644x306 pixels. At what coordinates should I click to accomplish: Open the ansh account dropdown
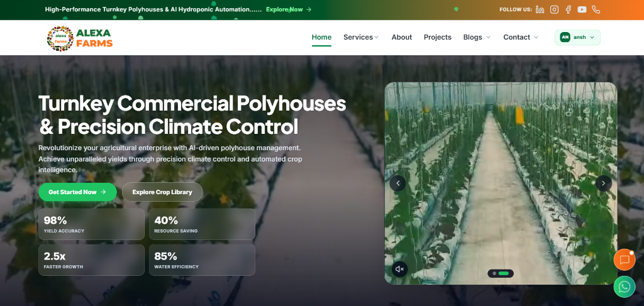click(x=577, y=37)
